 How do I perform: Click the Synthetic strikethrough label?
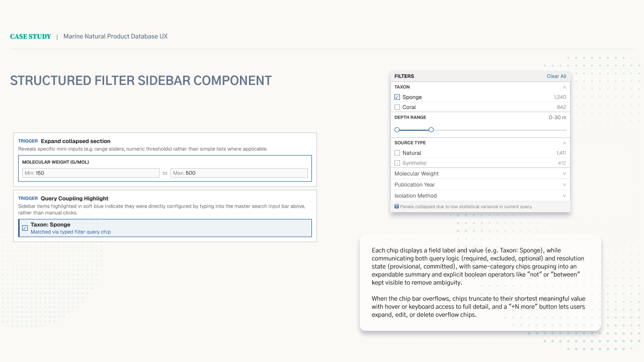click(414, 163)
